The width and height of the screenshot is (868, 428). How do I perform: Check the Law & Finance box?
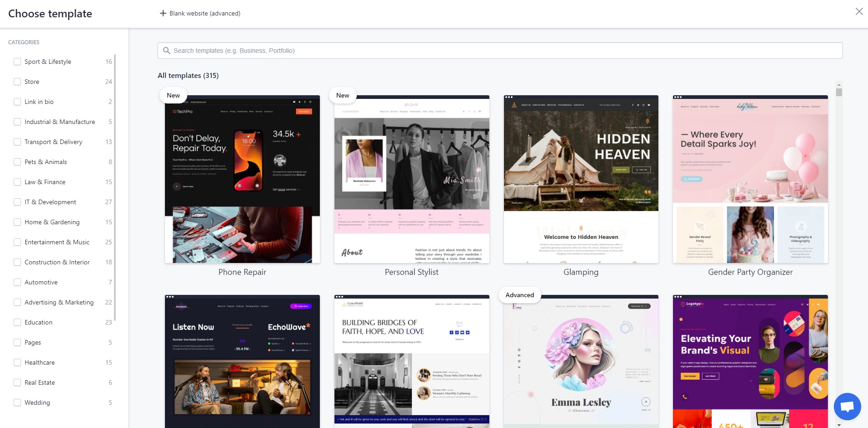coord(17,182)
